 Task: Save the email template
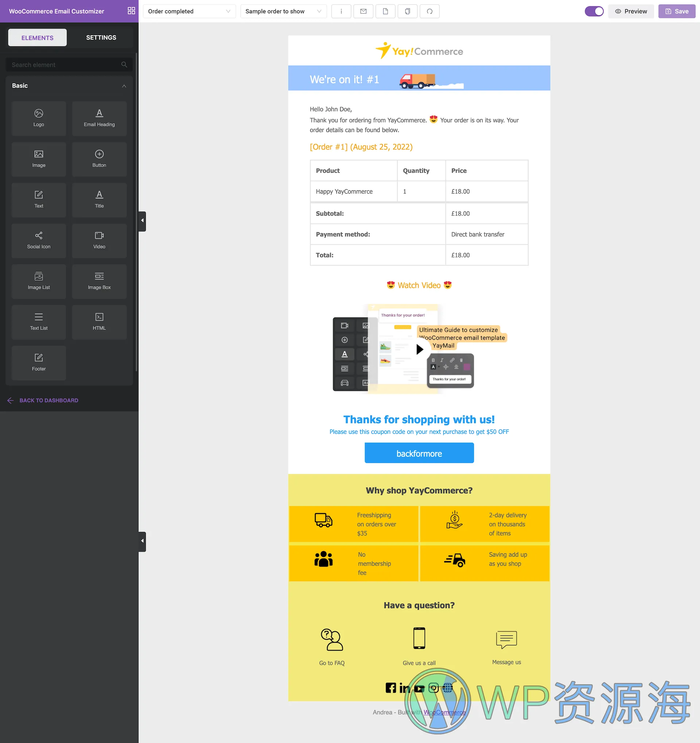point(676,11)
